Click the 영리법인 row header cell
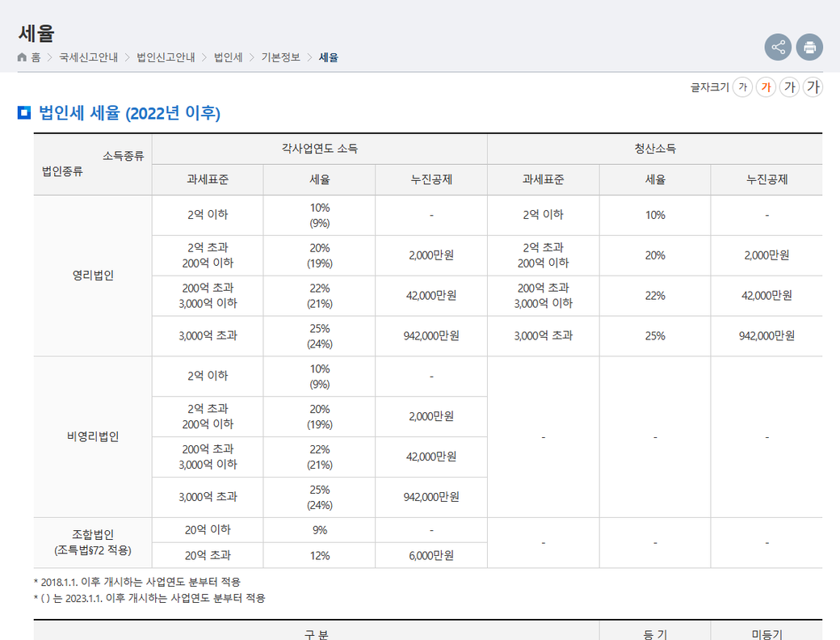Image resolution: width=840 pixels, height=640 pixels. 93,276
